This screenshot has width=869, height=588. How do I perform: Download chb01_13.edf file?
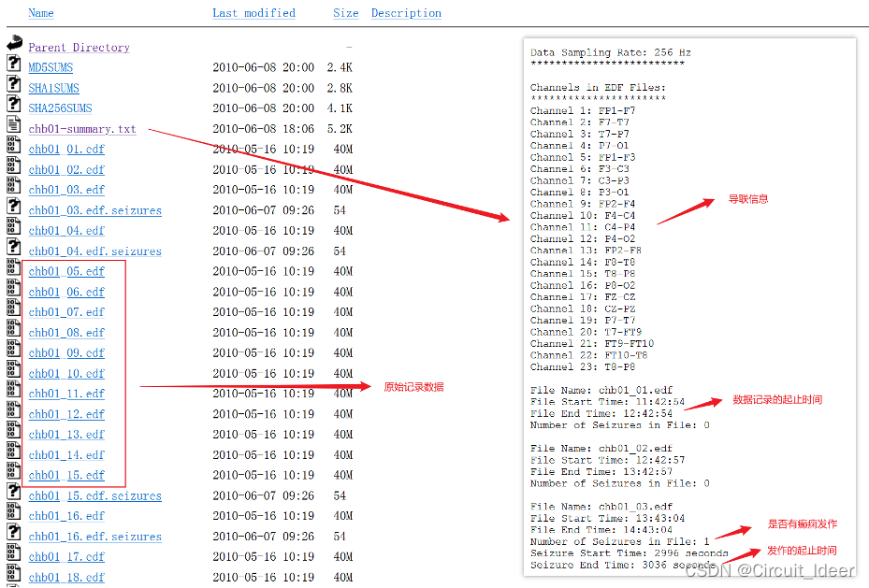click(66, 435)
